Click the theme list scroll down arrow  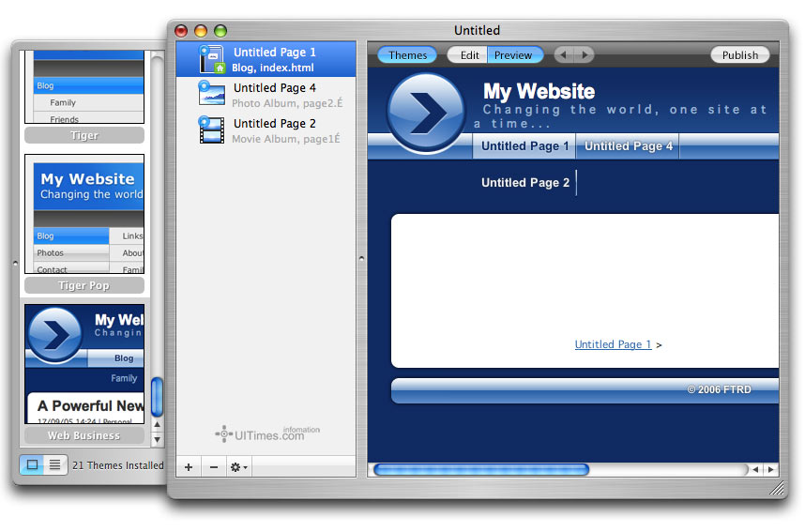point(157,439)
